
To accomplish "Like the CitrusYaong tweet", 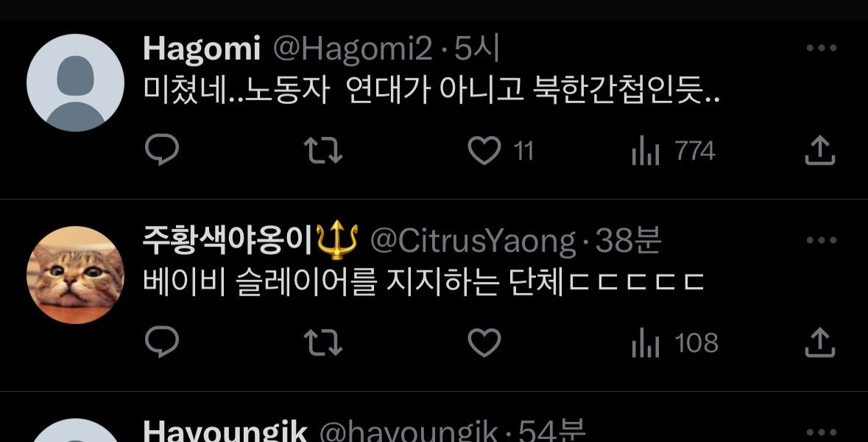I will coord(484,343).
